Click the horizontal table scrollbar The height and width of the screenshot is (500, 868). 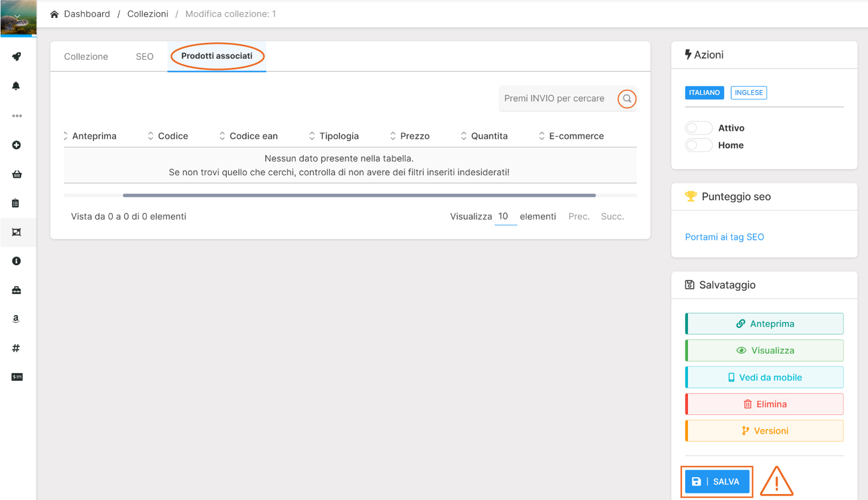click(x=359, y=195)
